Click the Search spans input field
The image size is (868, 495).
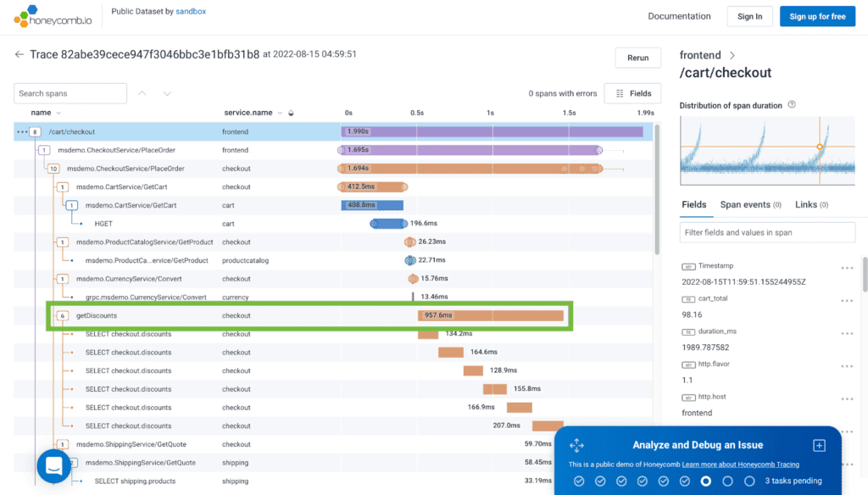[x=70, y=93]
